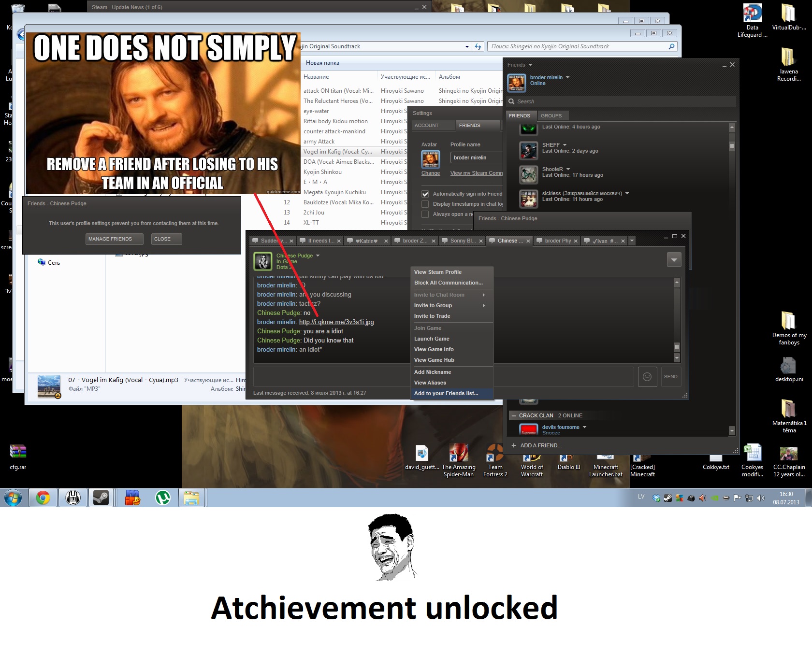The image size is (812, 670).
Task: Select Add to your Friends list...
Action: (x=452, y=393)
